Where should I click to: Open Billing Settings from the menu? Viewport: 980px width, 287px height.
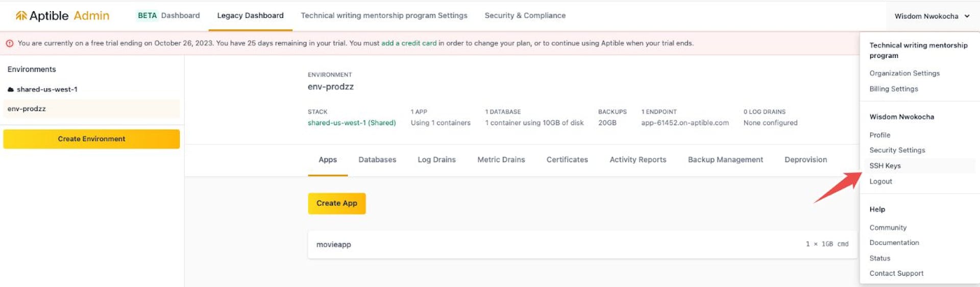[893, 89]
